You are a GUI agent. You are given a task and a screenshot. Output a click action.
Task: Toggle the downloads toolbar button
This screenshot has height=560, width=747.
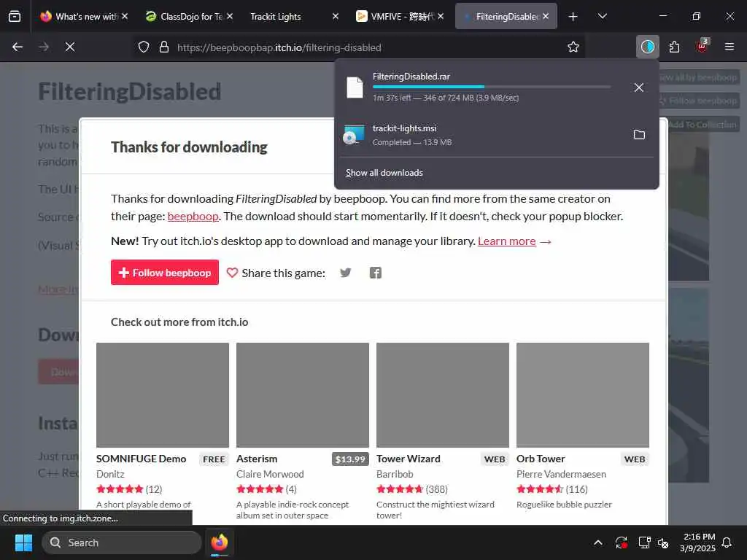pos(648,47)
